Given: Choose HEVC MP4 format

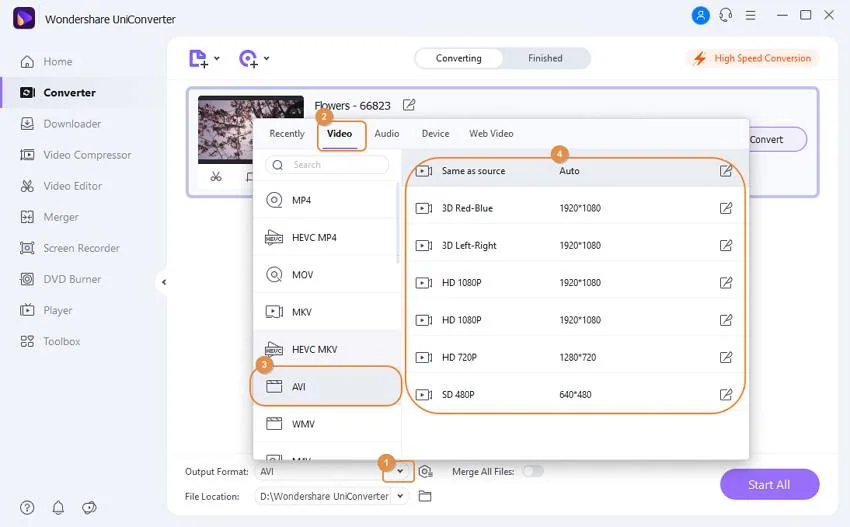Looking at the screenshot, I should (x=325, y=237).
